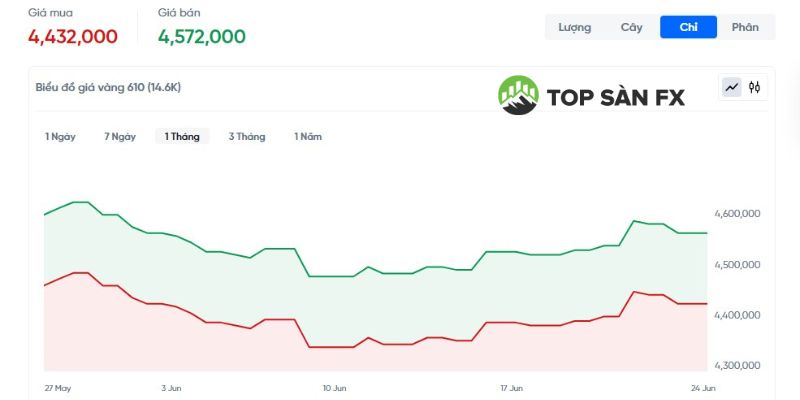Show the 1 Năm time range
This screenshot has height=400, width=800.
tap(308, 136)
